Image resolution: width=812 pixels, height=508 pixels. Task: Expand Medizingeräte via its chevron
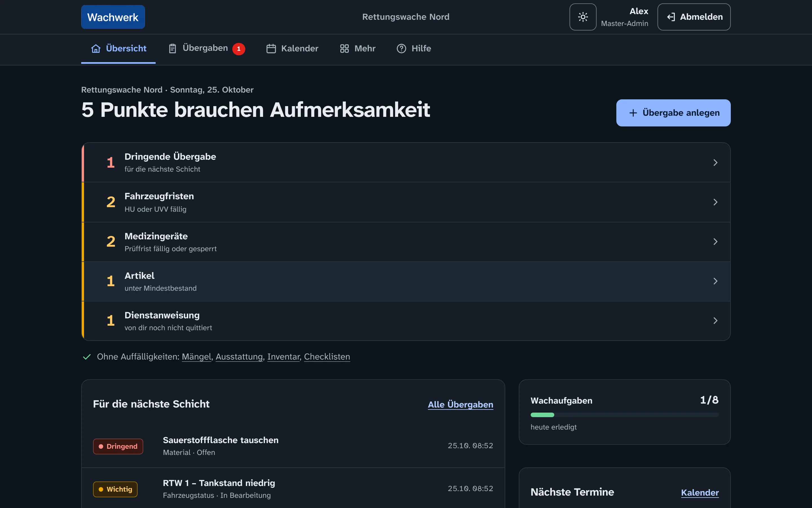pos(715,242)
